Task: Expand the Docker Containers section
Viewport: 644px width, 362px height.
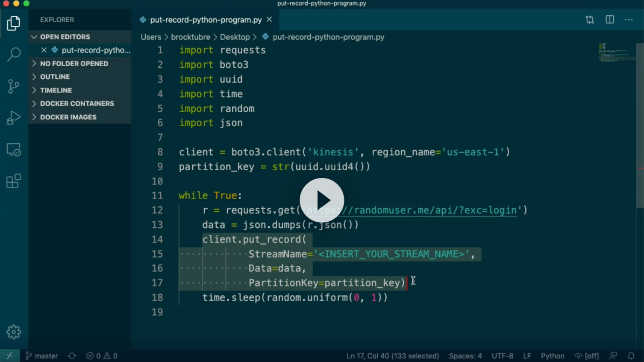Action: tap(80, 104)
